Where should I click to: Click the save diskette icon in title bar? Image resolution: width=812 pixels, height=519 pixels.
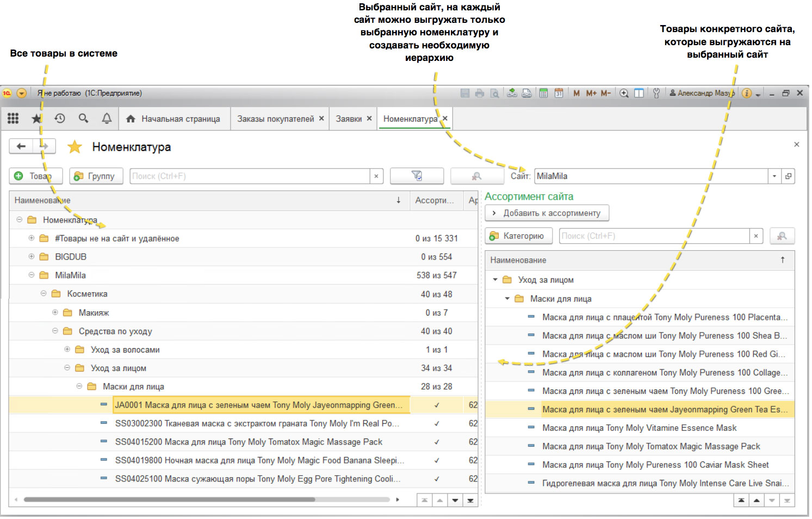[465, 93]
